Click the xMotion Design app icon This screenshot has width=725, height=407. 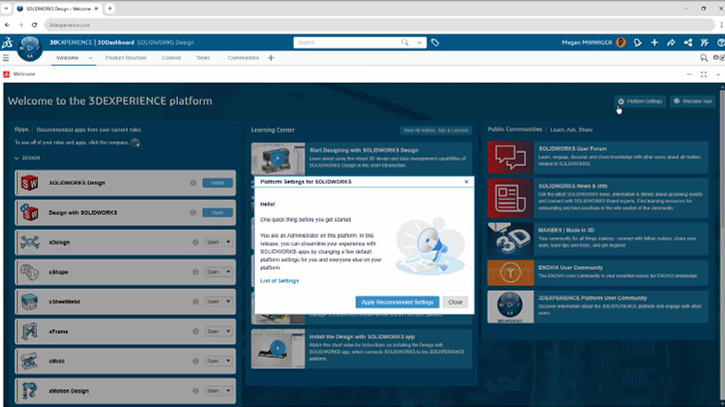(30, 391)
